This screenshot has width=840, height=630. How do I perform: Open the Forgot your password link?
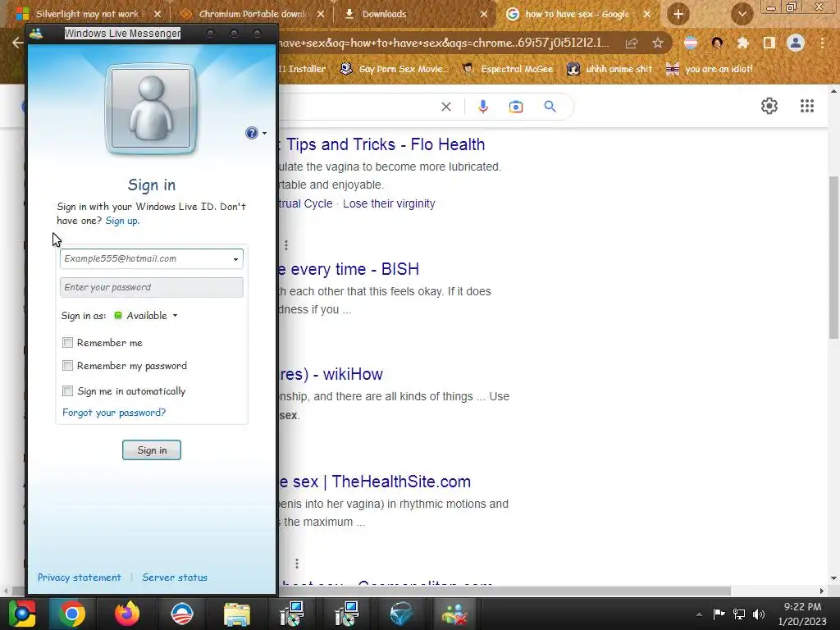114,413
